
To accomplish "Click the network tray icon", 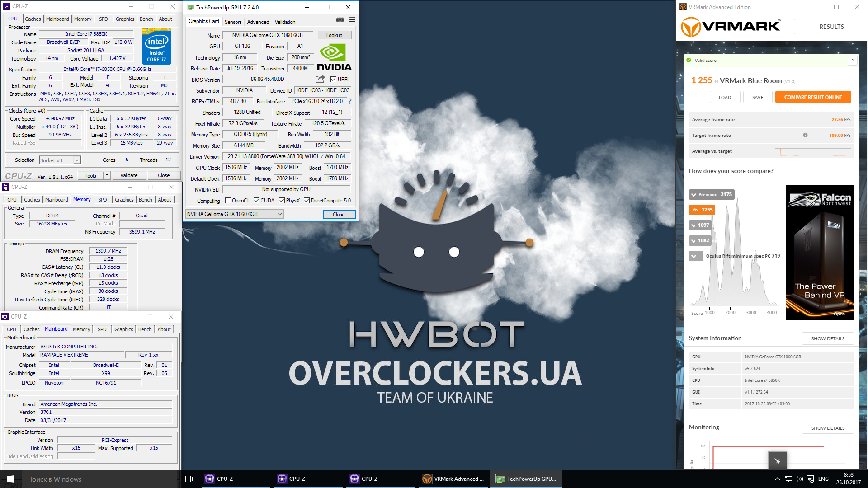I will click(x=788, y=479).
